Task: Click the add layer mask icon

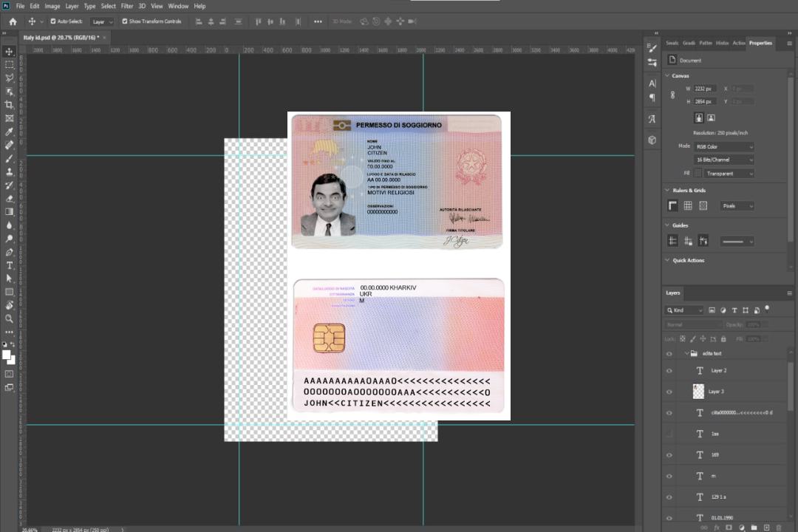Action: 729,528
